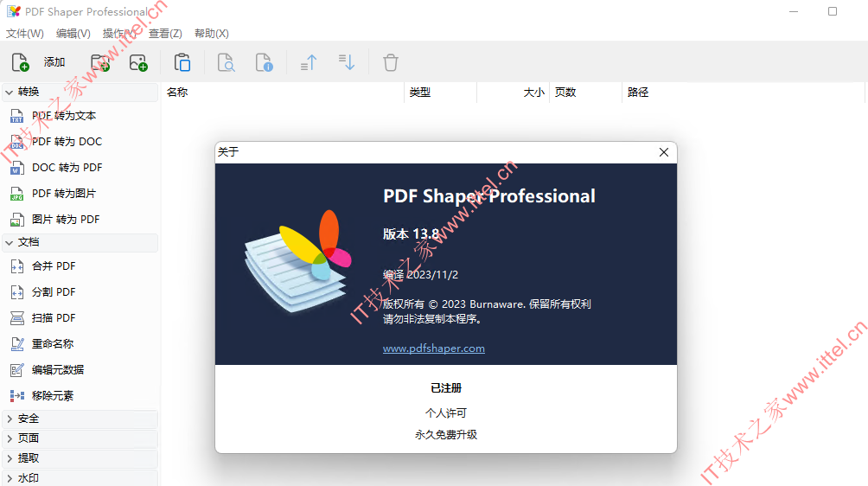The height and width of the screenshot is (486, 868).
Task: Move item up with arrow icon
Action: coord(309,62)
